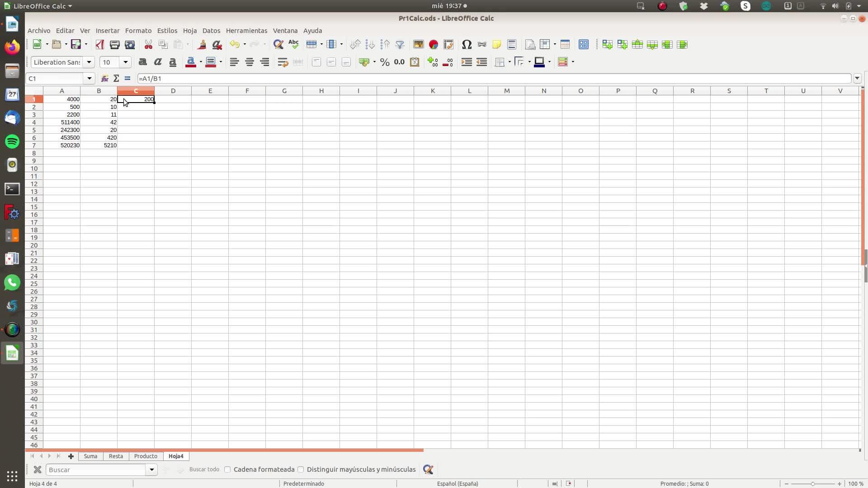Apply percent number format
The width and height of the screenshot is (868, 488).
click(385, 62)
